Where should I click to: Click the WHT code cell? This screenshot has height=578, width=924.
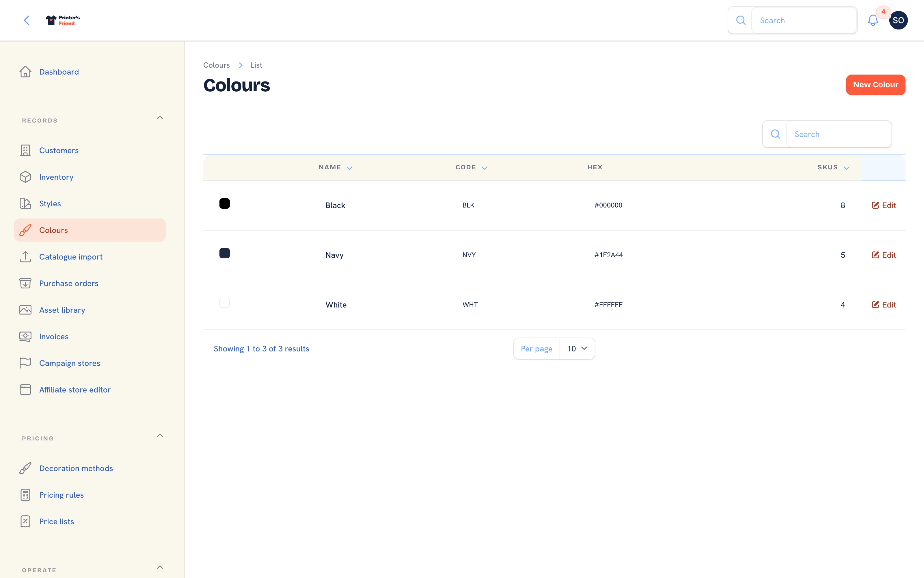coord(470,305)
